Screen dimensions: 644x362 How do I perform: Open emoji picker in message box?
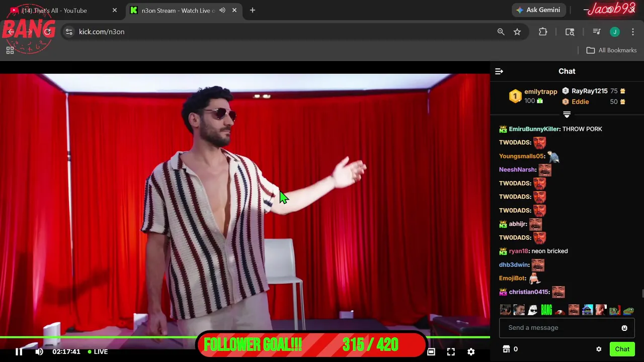624,328
